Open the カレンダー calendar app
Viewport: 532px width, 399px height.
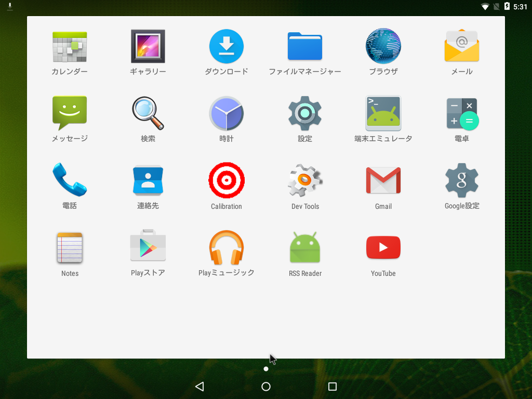pyautogui.click(x=70, y=47)
